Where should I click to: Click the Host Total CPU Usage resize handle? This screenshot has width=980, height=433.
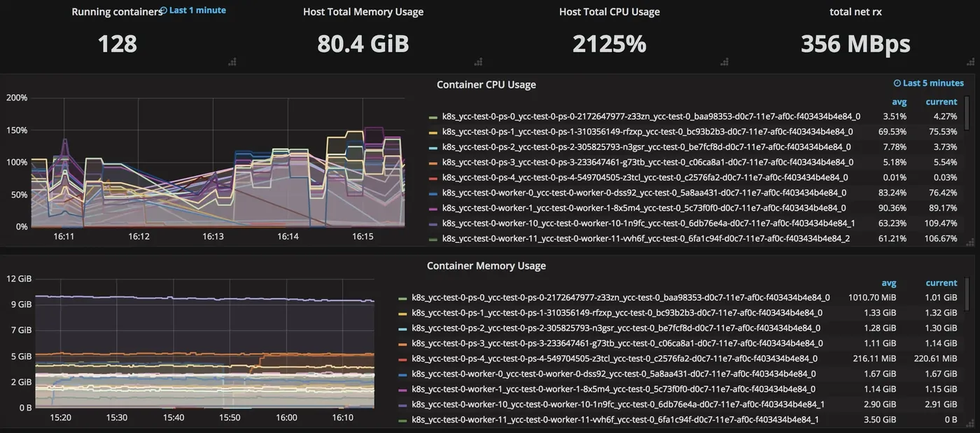[x=722, y=62]
